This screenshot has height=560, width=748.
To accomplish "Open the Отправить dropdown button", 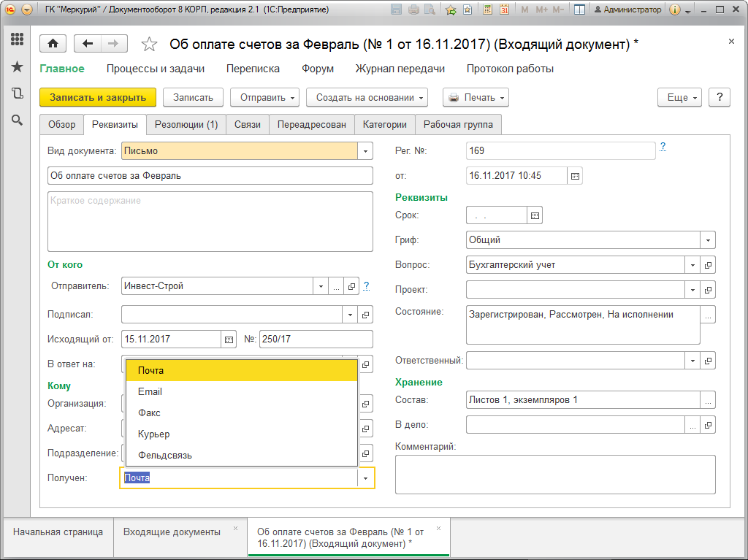I will (x=264, y=98).
